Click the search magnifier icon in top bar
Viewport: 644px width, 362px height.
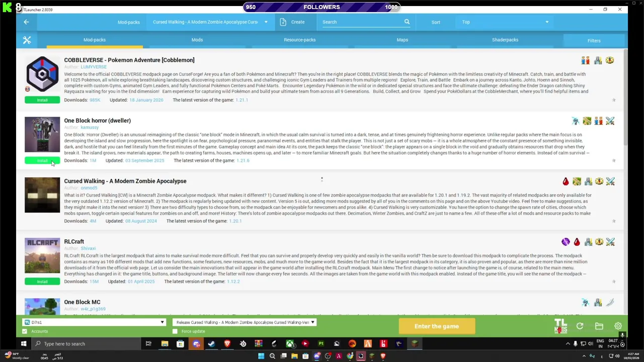click(x=407, y=22)
